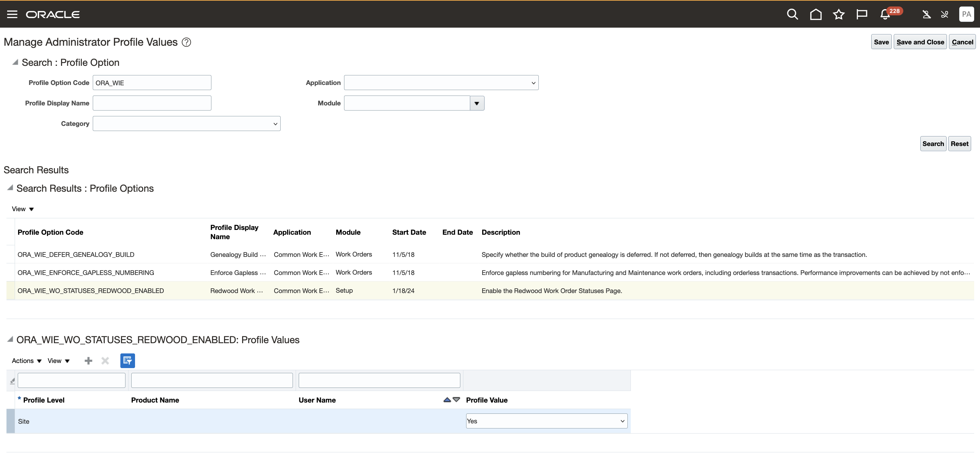Click Profile Level column header
980x466 pixels.
click(44, 400)
